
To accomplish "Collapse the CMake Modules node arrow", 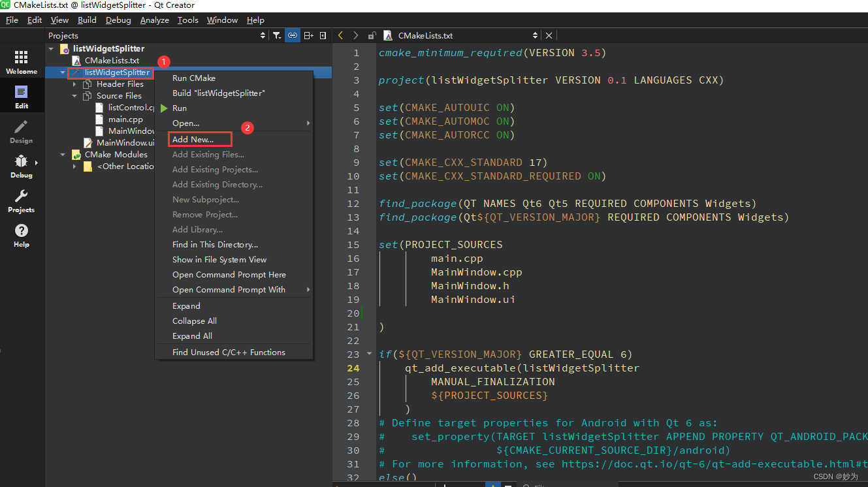I will click(63, 155).
